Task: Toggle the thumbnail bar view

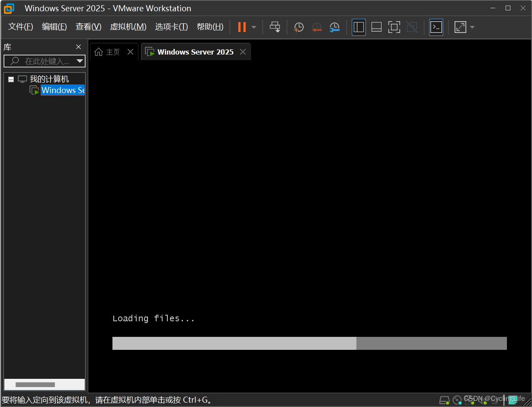Action: tap(376, 27)
